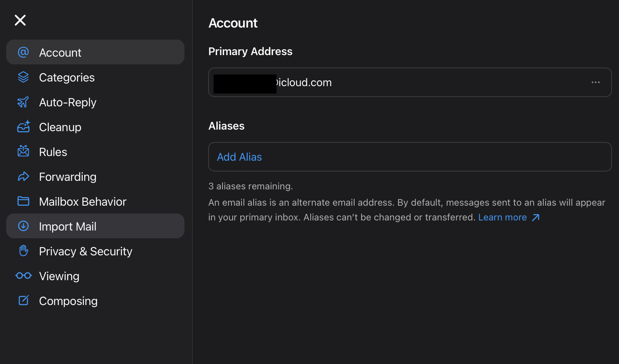Click the primary iCloud address field
This screenshot has height=364, width=619.
point(388,82)
